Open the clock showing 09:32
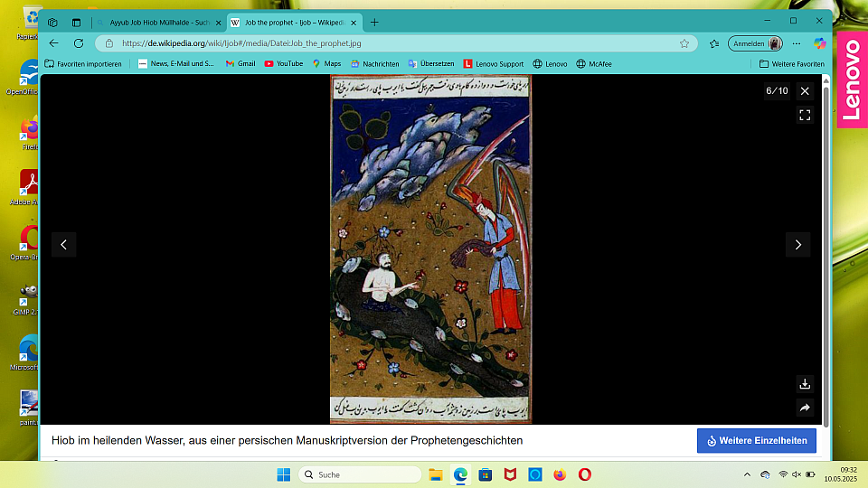 (840, 474)
